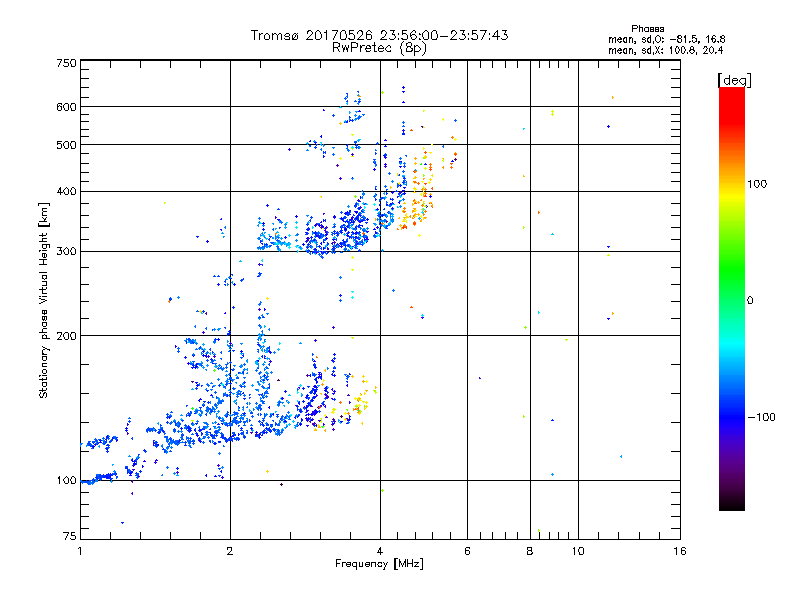Click the '8' x-axis tick label

pos(530,551)
